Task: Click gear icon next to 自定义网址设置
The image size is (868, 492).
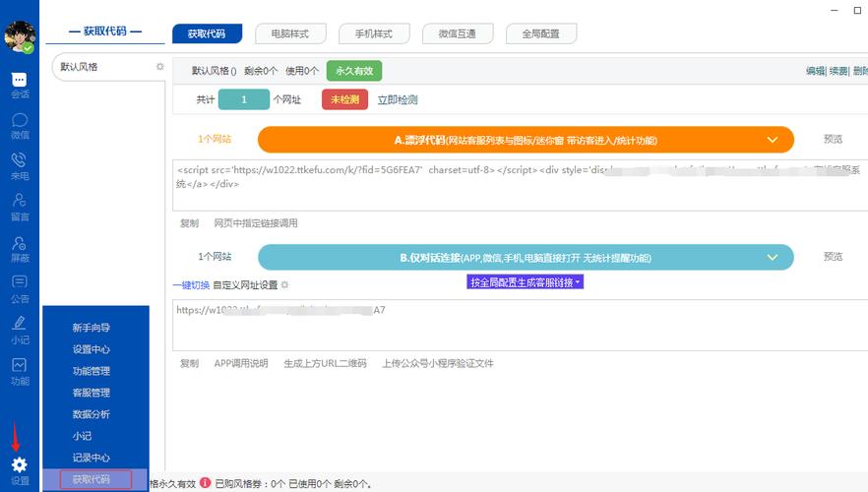Action: coord(284,284)
